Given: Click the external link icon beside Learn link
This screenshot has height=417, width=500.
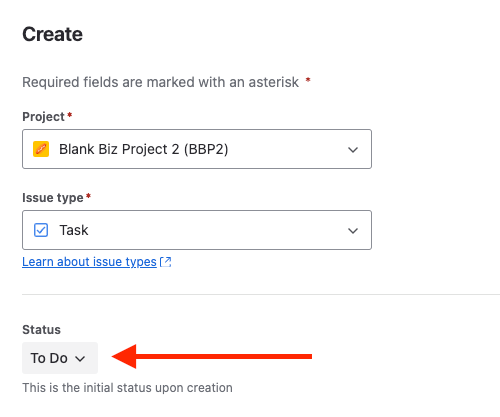Looking at the screenshot, I should (166, 262).
